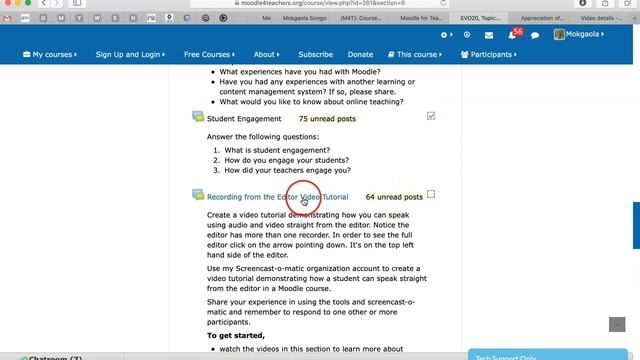Expand the This course menu
This screenshot has width=640, height=360.
coord(415,54)
